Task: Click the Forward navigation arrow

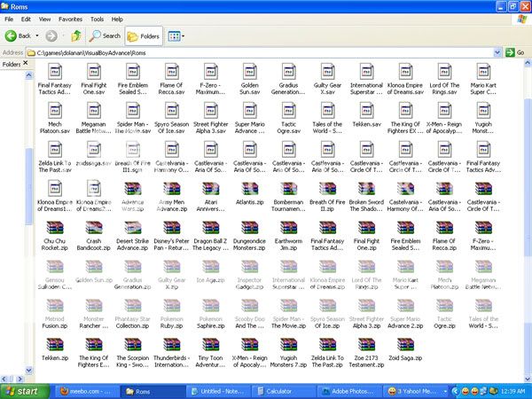Action: (x=51, y=35)
